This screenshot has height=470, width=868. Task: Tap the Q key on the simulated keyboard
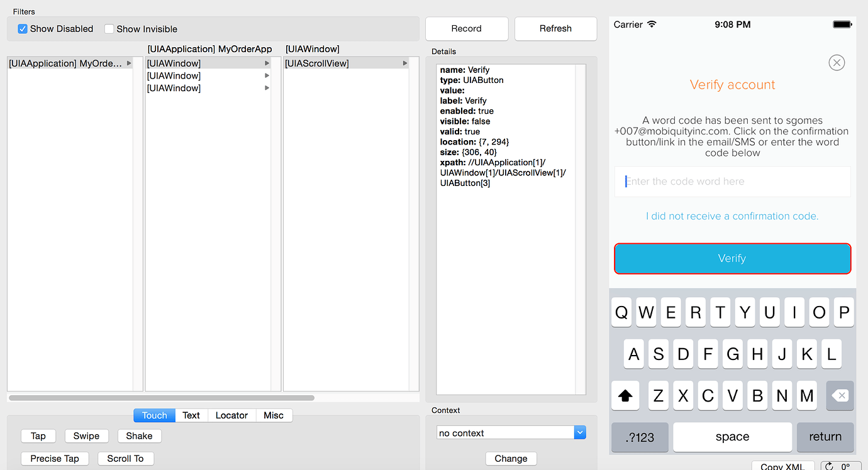pos(621,312)
